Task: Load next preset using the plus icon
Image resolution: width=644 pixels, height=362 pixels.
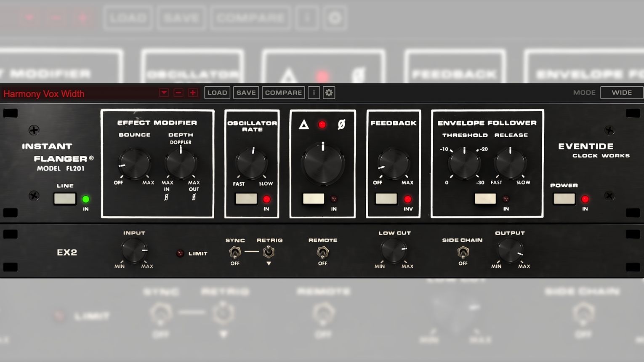Action: [192, 92]
